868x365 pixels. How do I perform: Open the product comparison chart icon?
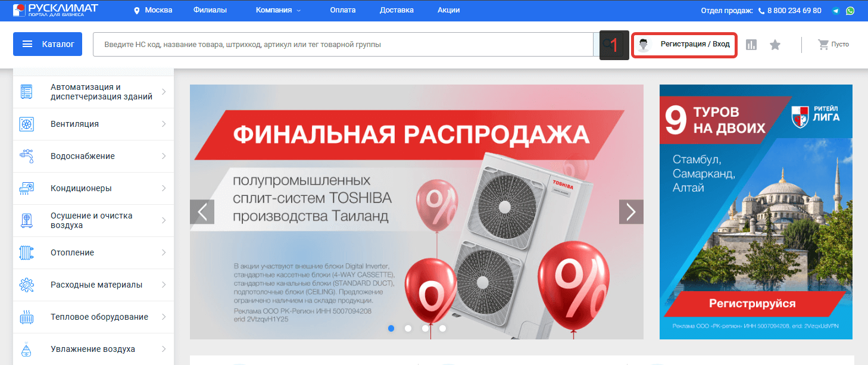tap(751, 45)
